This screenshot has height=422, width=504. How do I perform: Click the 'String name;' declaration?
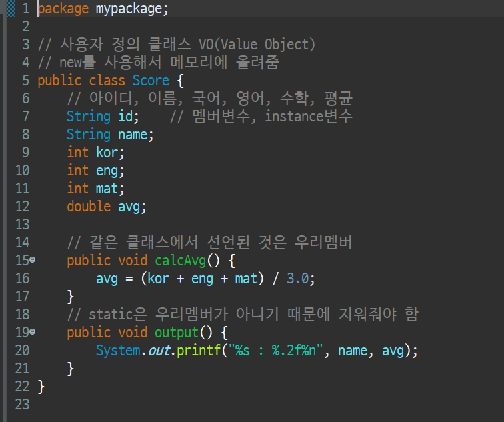point(110,135)
